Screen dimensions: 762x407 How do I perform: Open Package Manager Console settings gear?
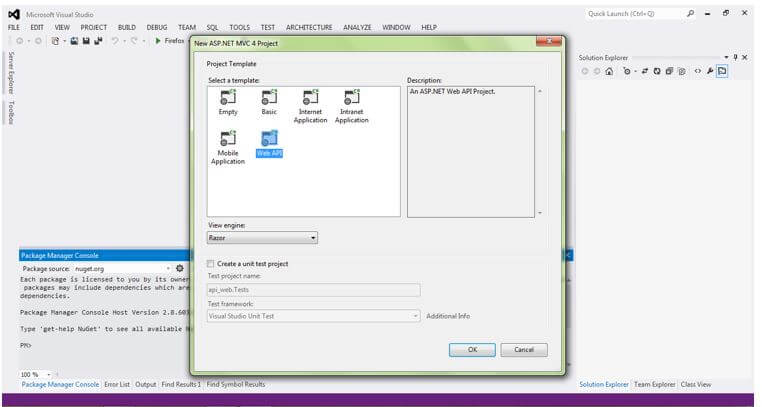pyautogui.click(x=180, y=268)
